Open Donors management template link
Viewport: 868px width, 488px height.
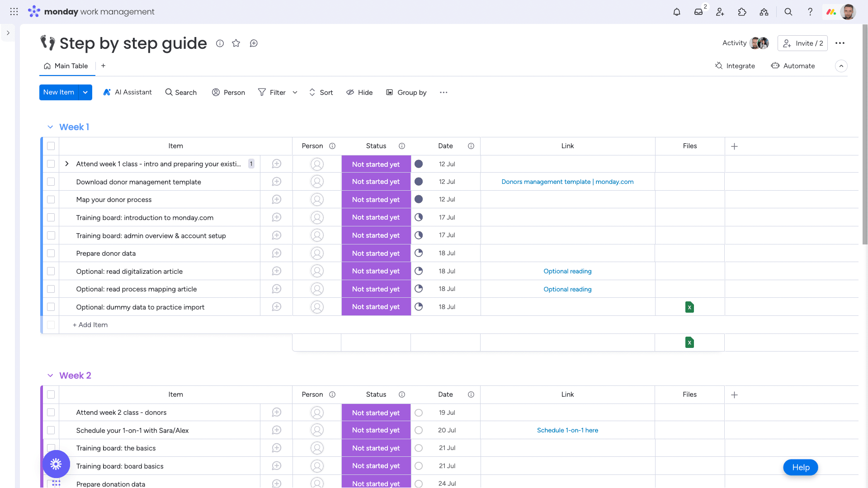pos(567,182)
